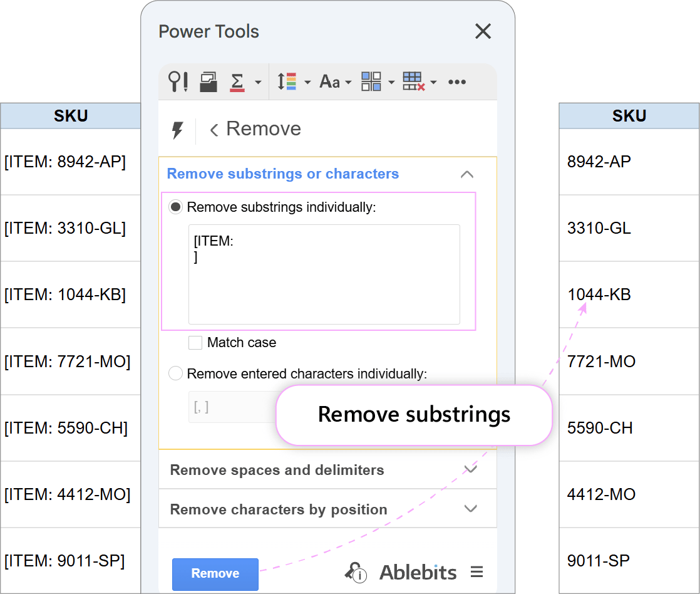Click the Dedupe & Compare sheets icon

208,81
